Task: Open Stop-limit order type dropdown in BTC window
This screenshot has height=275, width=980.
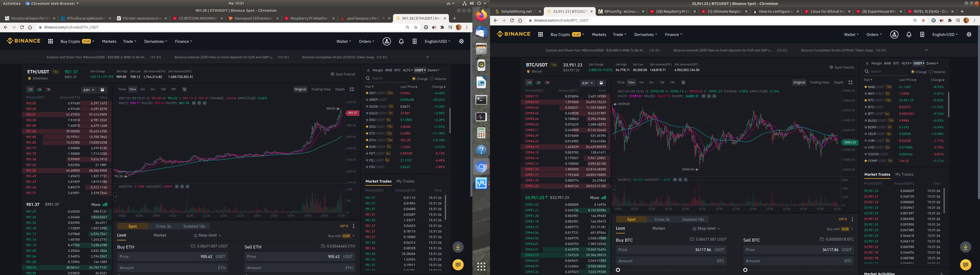Action: click(706, 229)
